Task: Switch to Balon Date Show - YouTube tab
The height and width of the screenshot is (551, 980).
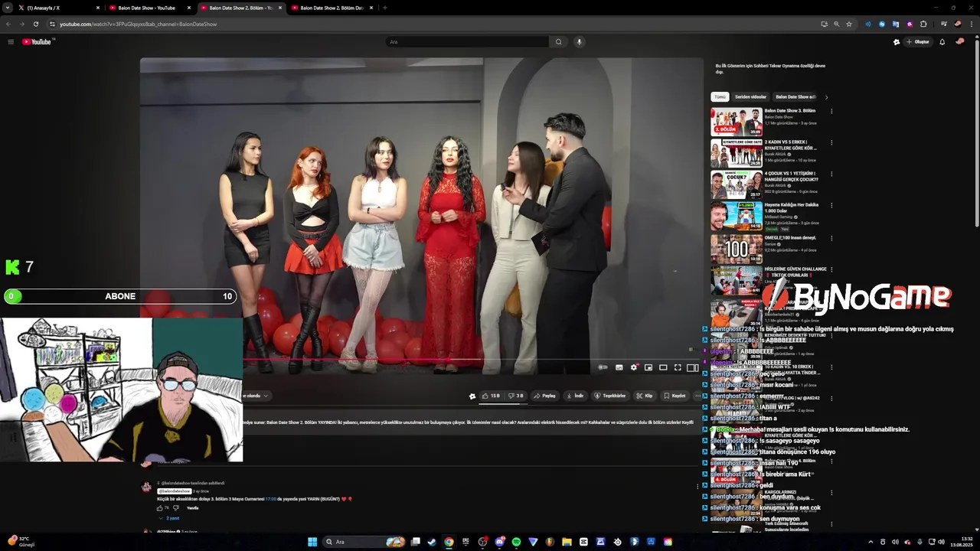Action: click(149, 8)
